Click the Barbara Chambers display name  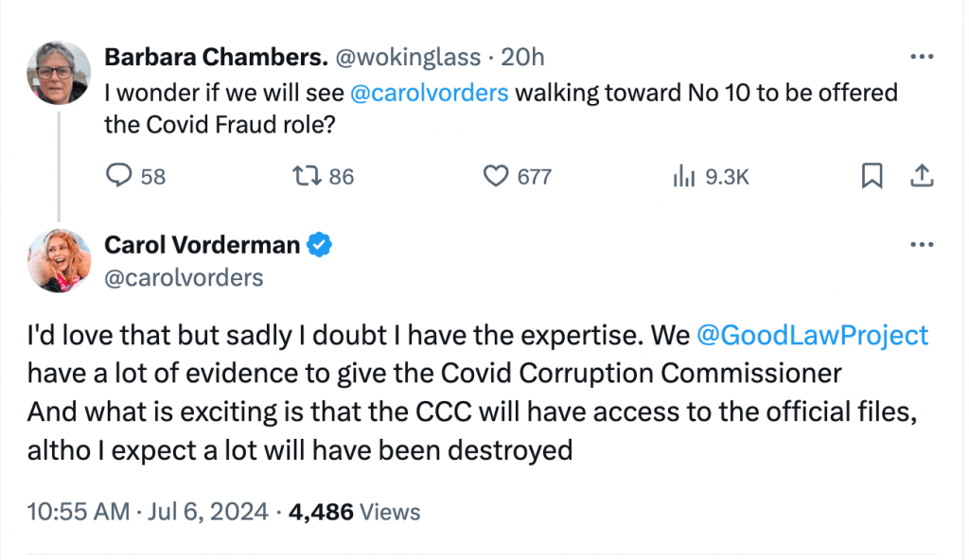[216, 57]
